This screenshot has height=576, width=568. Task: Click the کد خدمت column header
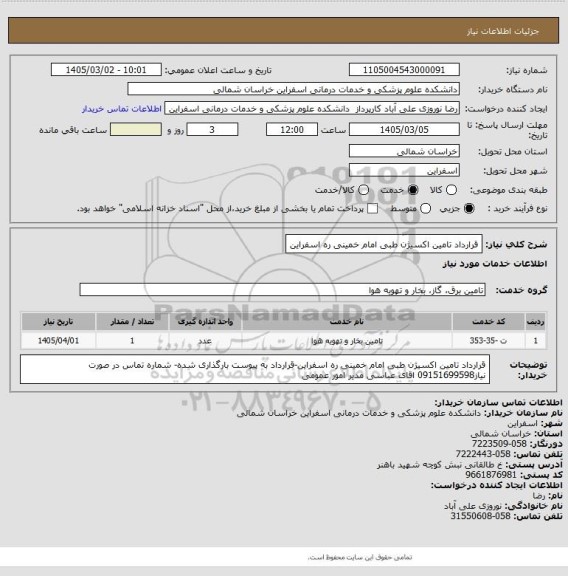(x=488, y=322)
